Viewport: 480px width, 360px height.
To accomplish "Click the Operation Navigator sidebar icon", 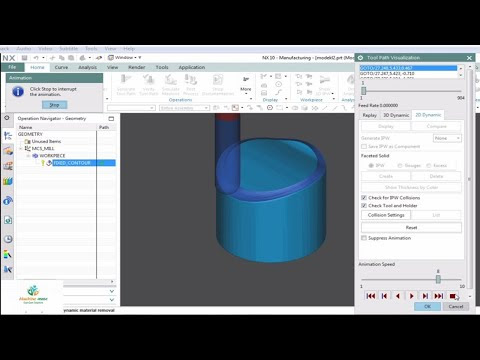I will 8,136.
